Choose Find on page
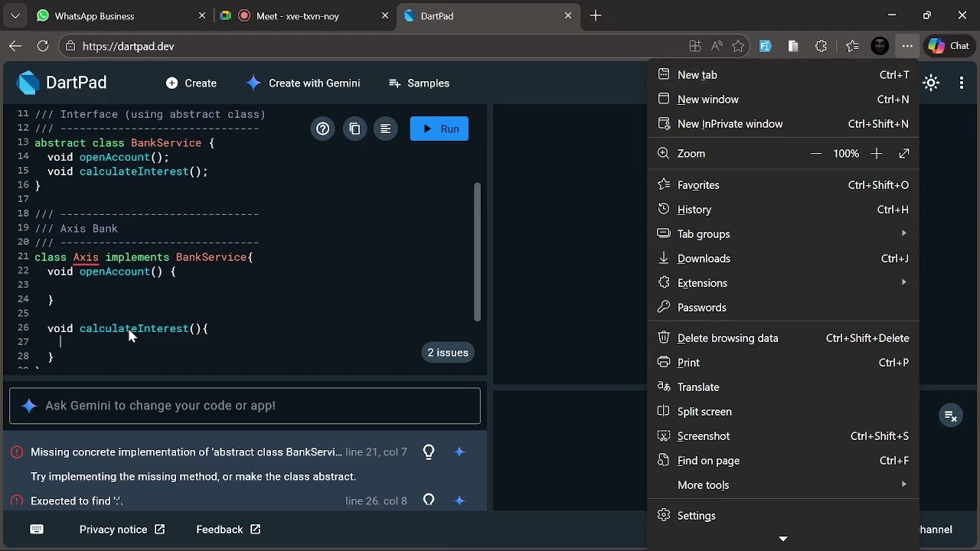Screen dimensions: 980x551 pyautogui.click(x=783, y=461)
